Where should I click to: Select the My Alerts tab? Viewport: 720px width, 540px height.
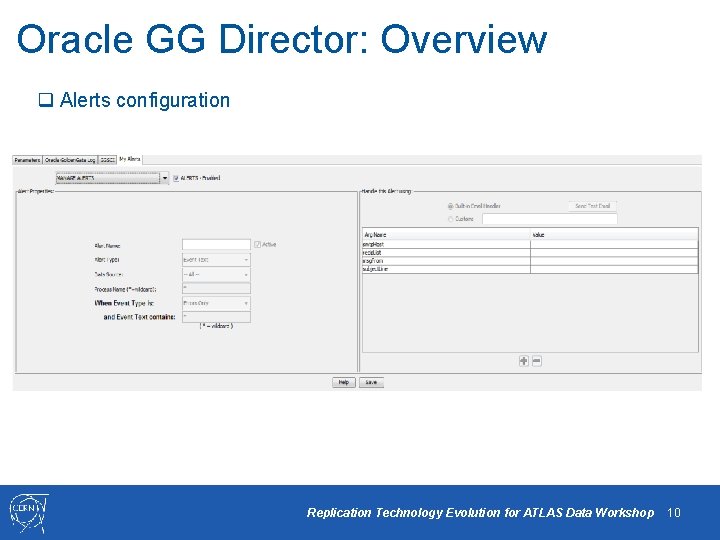[x=130, y=159]
